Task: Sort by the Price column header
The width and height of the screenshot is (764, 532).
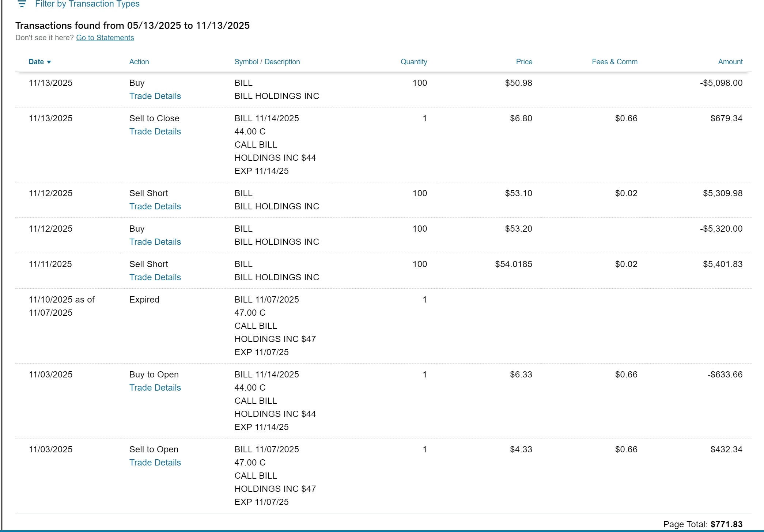Action: point(524,62)
